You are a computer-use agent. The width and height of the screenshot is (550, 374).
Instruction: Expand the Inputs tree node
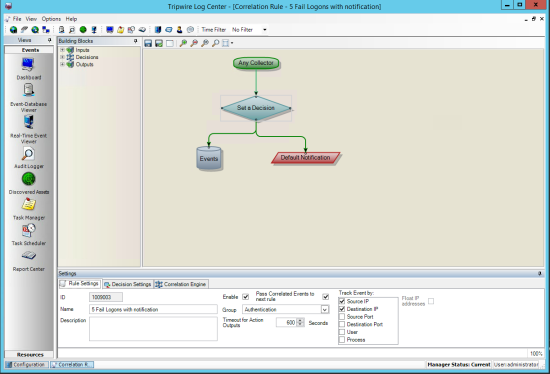62,50
